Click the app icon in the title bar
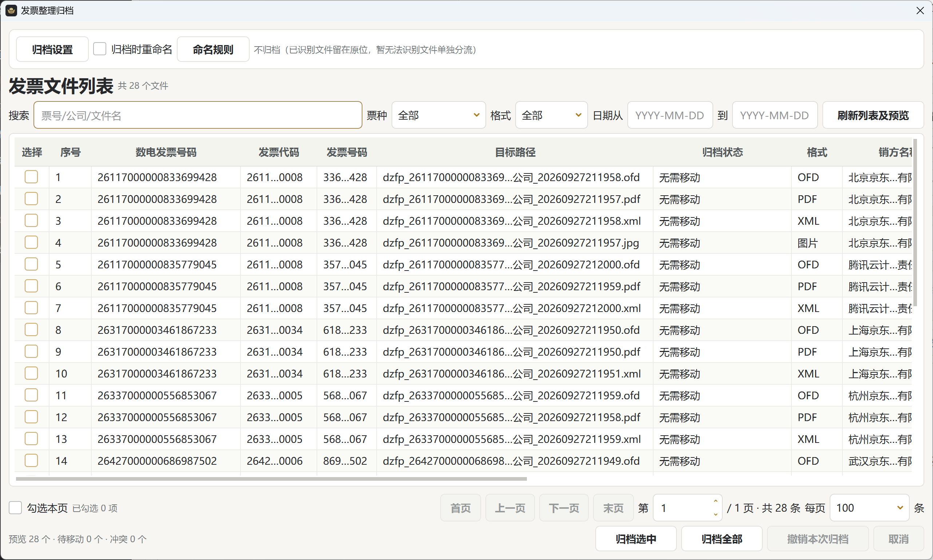 (11, 11)
